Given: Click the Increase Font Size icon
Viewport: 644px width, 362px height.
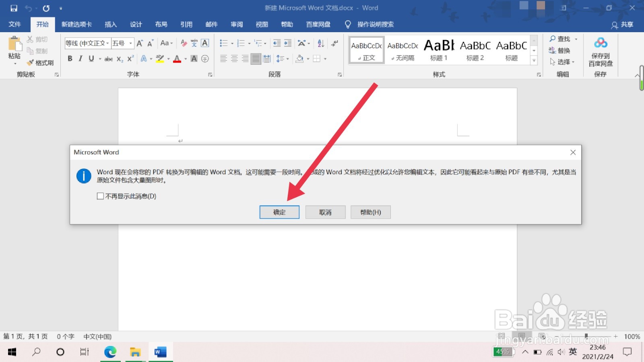Looking at the screenshot, I should click(x=140, y=43).
